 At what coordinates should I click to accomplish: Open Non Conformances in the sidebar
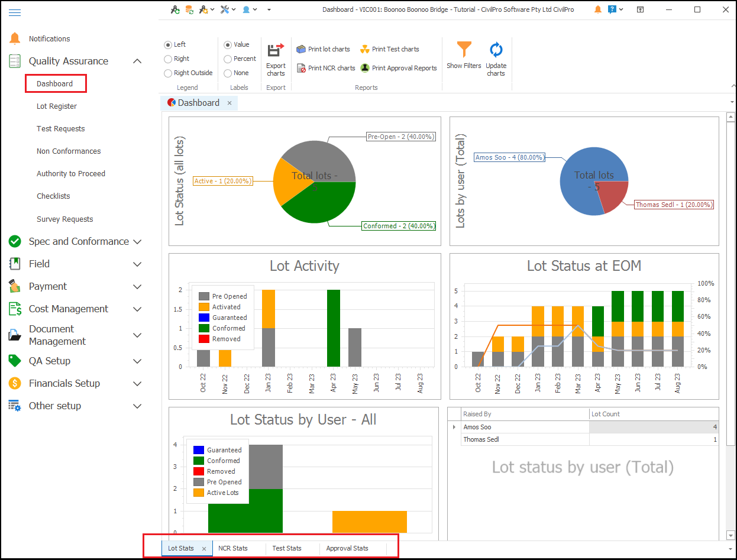[x=69, y=151]
